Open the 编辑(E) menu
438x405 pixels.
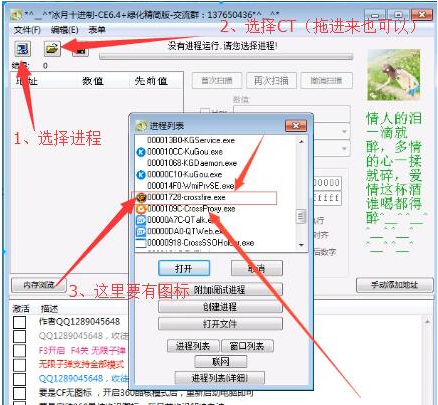(65, 30)
